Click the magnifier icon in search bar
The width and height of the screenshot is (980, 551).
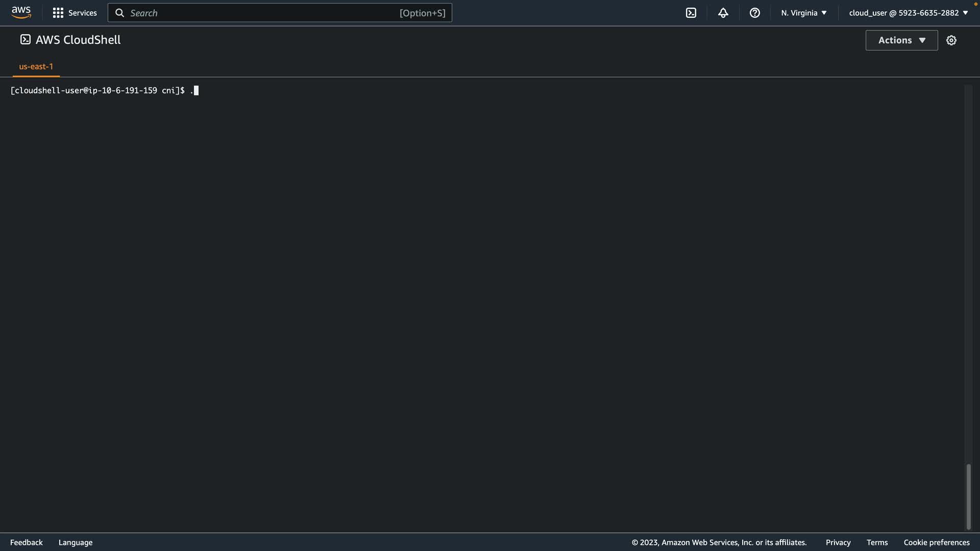point(119,13)
